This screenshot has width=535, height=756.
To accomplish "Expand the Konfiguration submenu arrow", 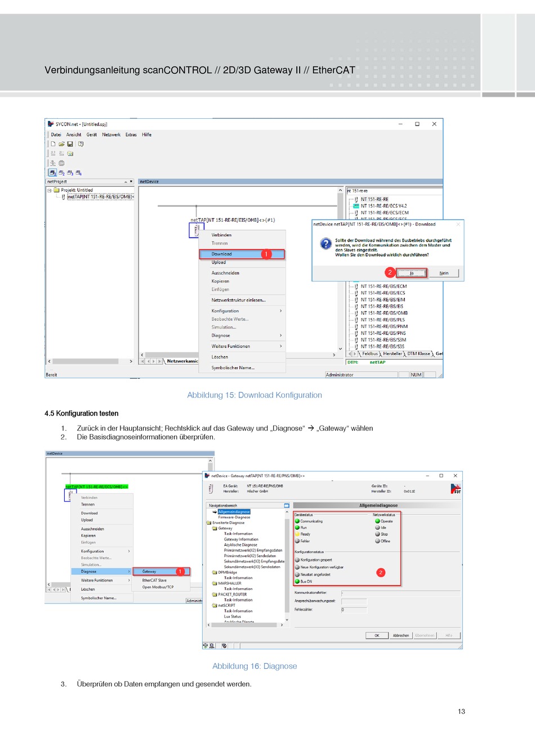I will pos(280,311).
